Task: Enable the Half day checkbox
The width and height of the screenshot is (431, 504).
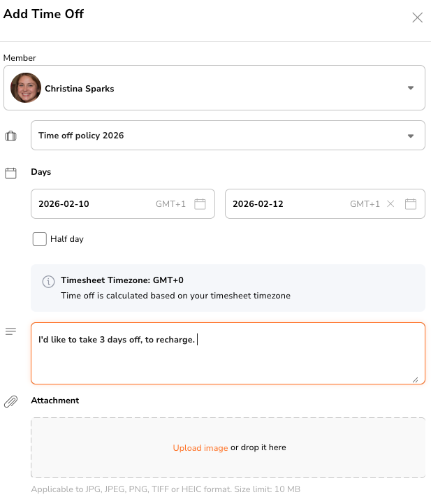Action: click(40, 239)
